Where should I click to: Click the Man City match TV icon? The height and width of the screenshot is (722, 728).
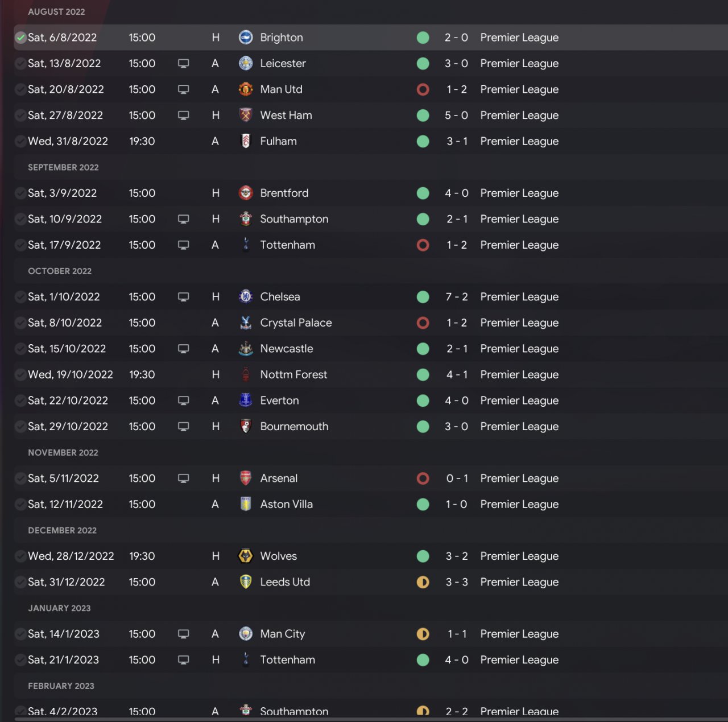(x=183, y=634)
